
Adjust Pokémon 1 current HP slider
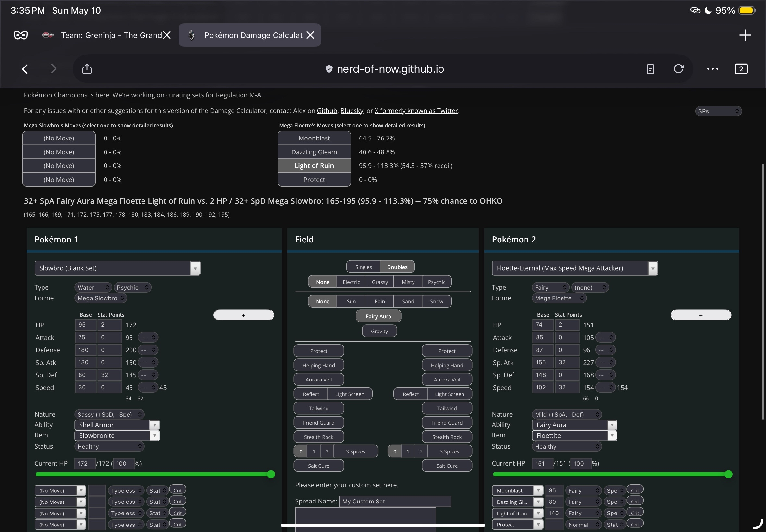click(155, 474)
